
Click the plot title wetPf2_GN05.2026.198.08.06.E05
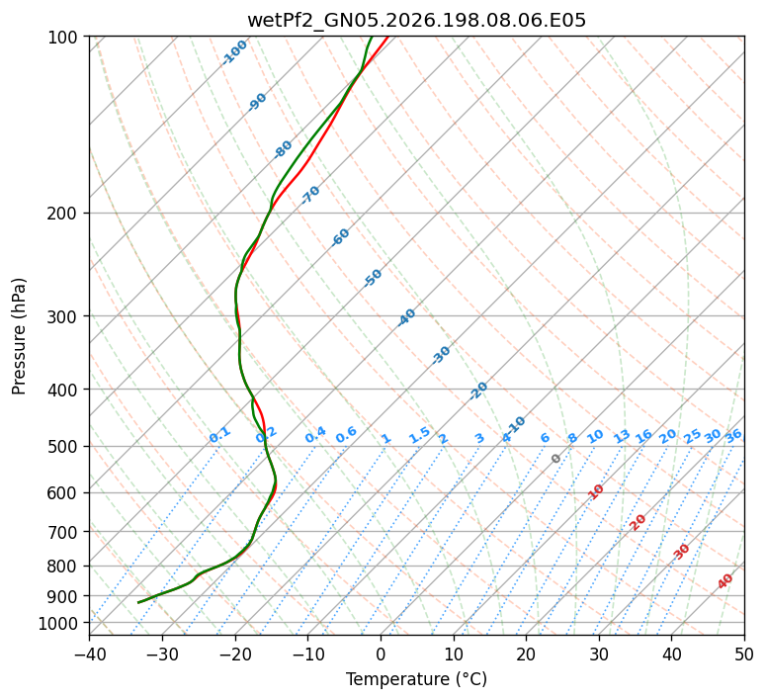point(416,21)
